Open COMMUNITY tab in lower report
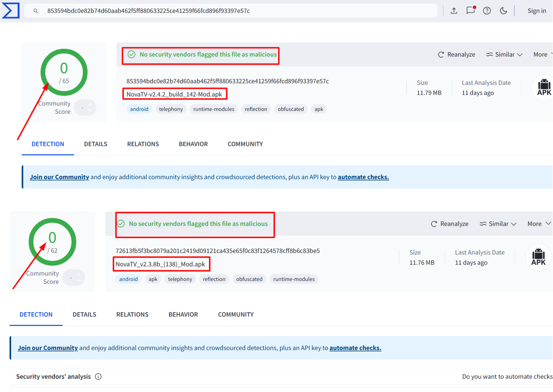This screenshot has width=553, height=392. pyautogui.click(x=236, y=315)
